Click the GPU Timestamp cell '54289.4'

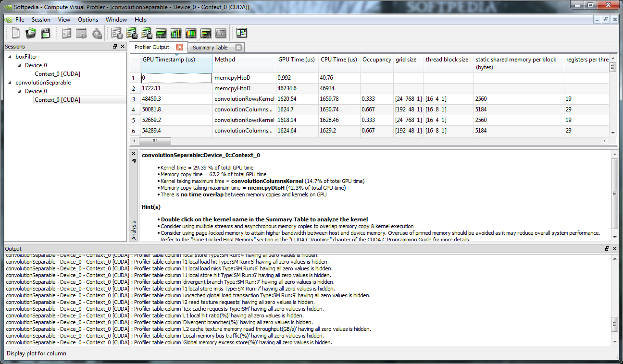(x=177, y=131)
